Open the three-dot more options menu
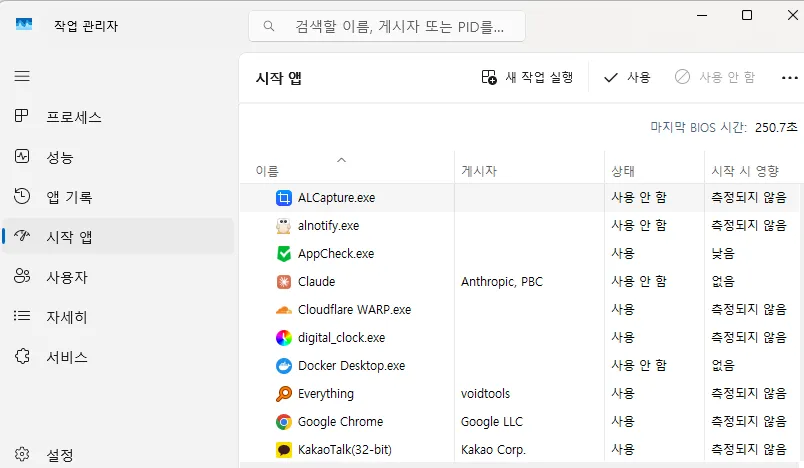804x468 pixels. point(790,78)
